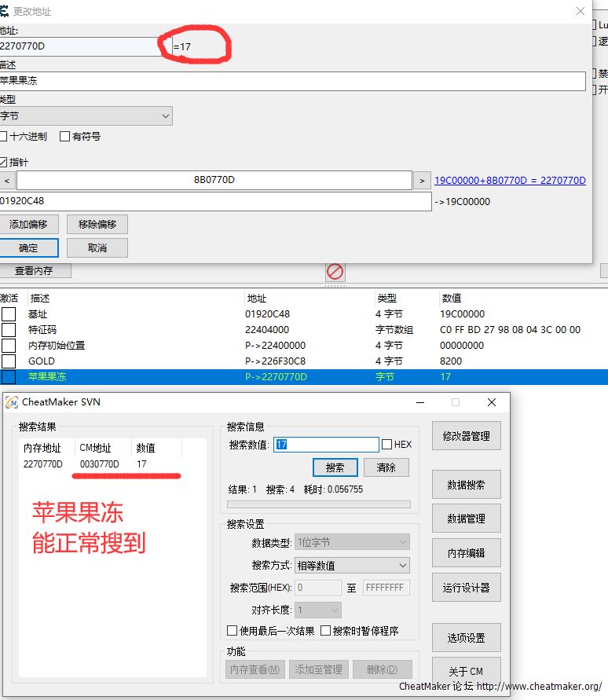Uncheck the 指针 pointer checkbox
Screen dimensions: 608x700
pos(4,163)
